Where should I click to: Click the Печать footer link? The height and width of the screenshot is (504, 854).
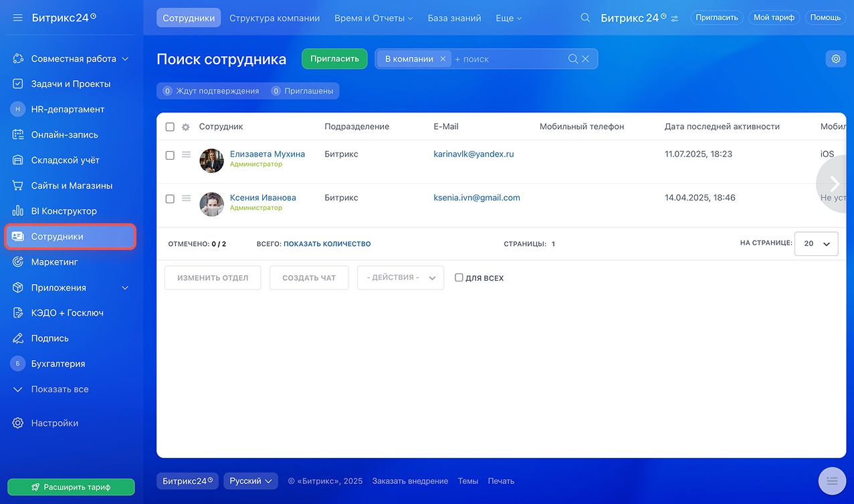pos(501,481)
